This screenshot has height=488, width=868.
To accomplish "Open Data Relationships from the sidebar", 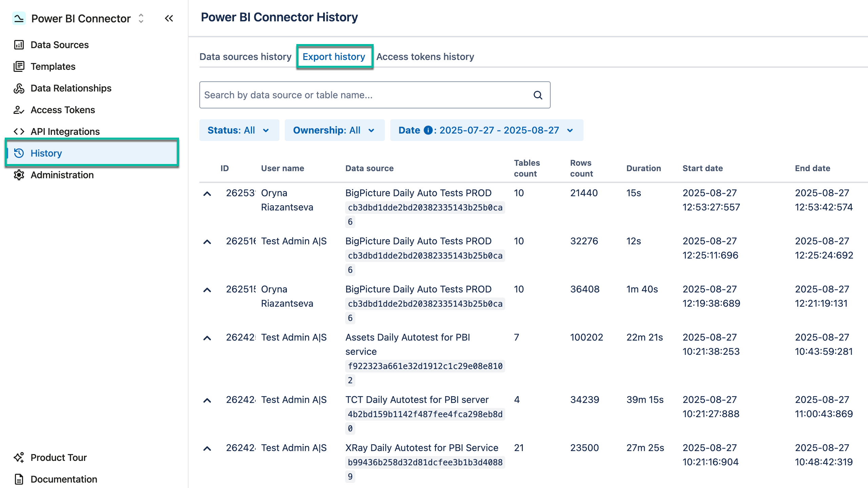I will [71, 88].
